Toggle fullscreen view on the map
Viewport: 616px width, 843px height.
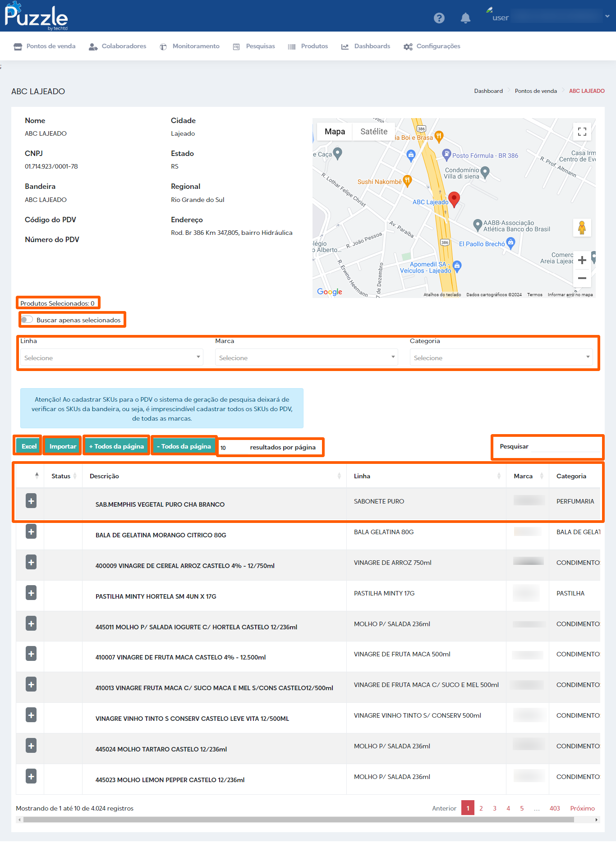(x=582, y=132)
